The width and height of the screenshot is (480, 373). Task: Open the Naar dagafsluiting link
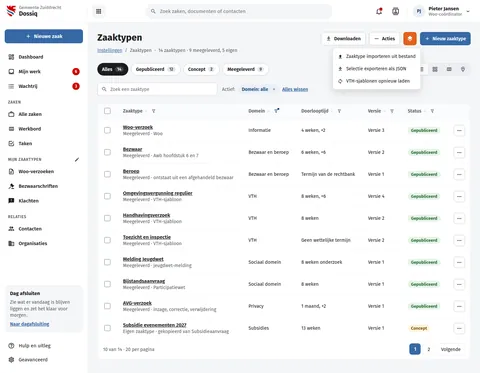(29, 324)
